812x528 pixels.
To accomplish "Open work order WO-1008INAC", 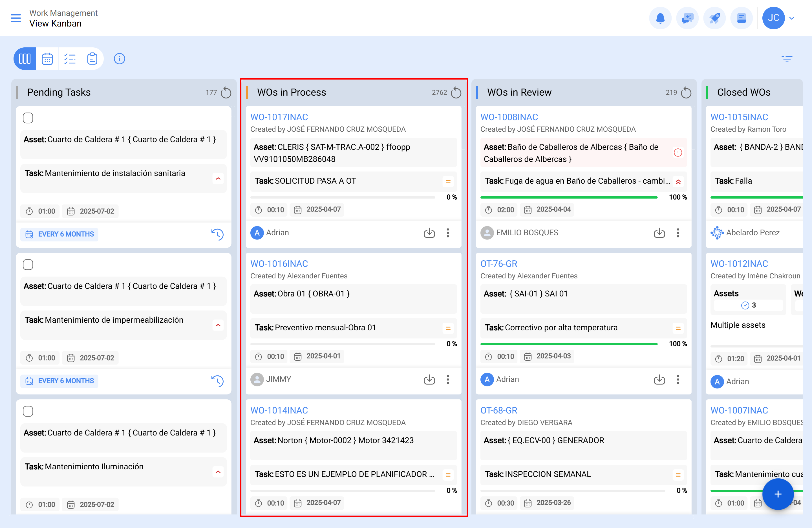I will pyautogui.click(x=509, y=117).
